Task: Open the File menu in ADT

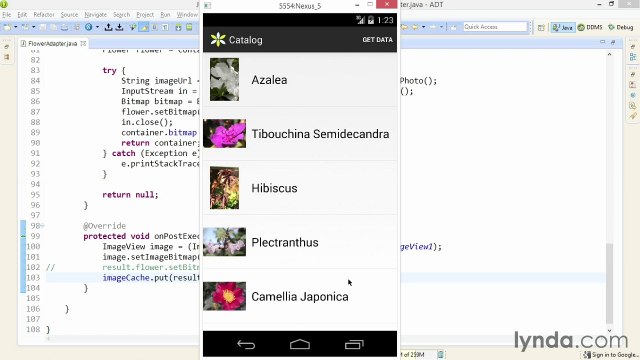Action: (x=7, y=15)
